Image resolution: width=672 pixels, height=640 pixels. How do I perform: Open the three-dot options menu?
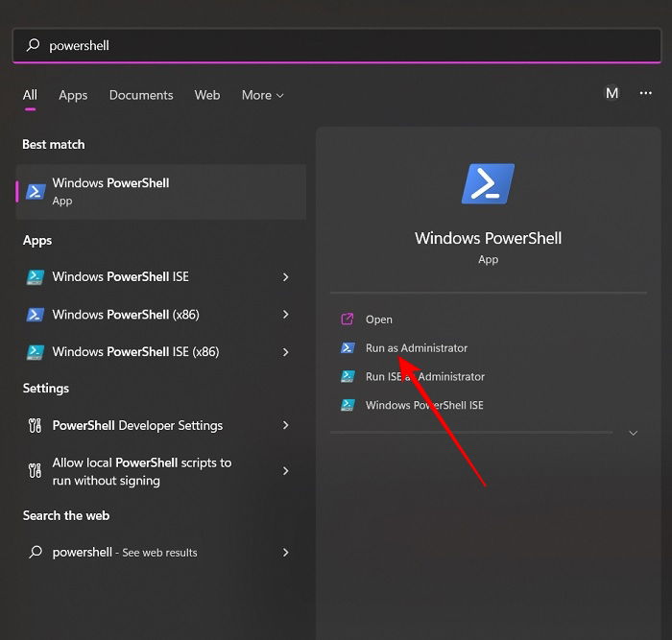645,93
